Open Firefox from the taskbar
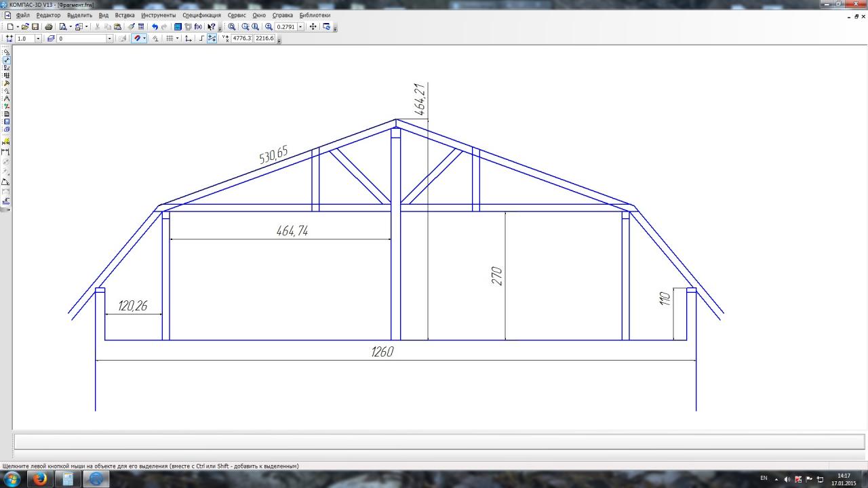The width and height of the screenshot is (868, 488). pyautogui.click(x=39, y=479)
